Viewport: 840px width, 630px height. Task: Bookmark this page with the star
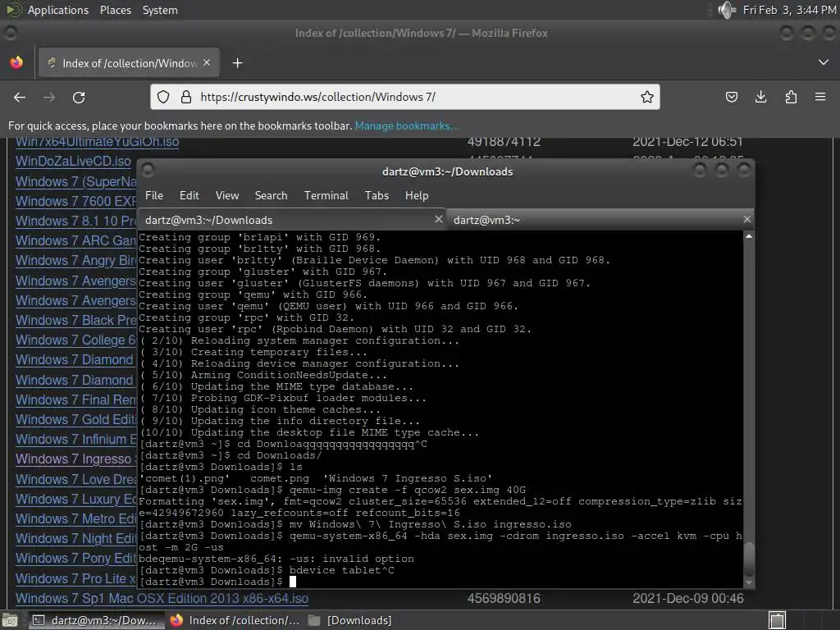(647, 97)
